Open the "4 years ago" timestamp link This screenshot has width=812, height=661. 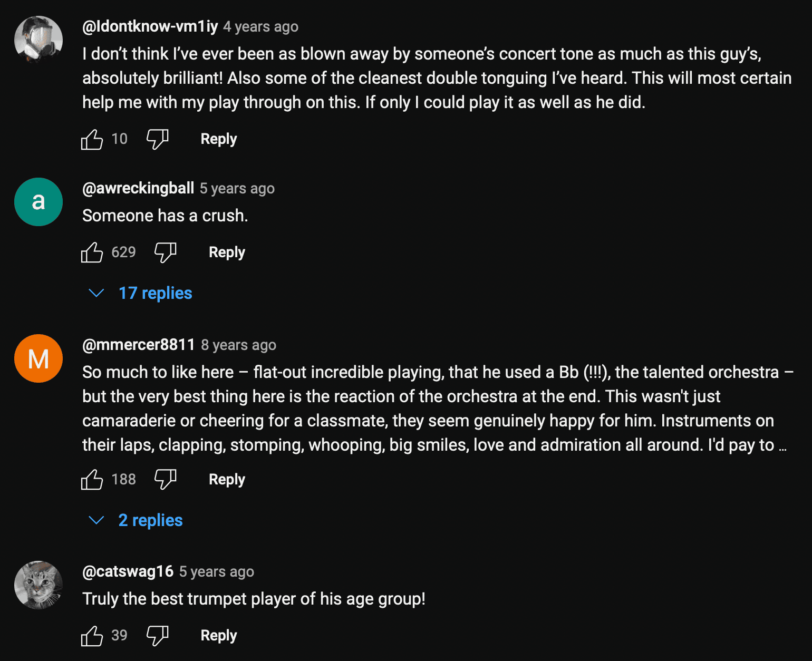click(260, 26)
